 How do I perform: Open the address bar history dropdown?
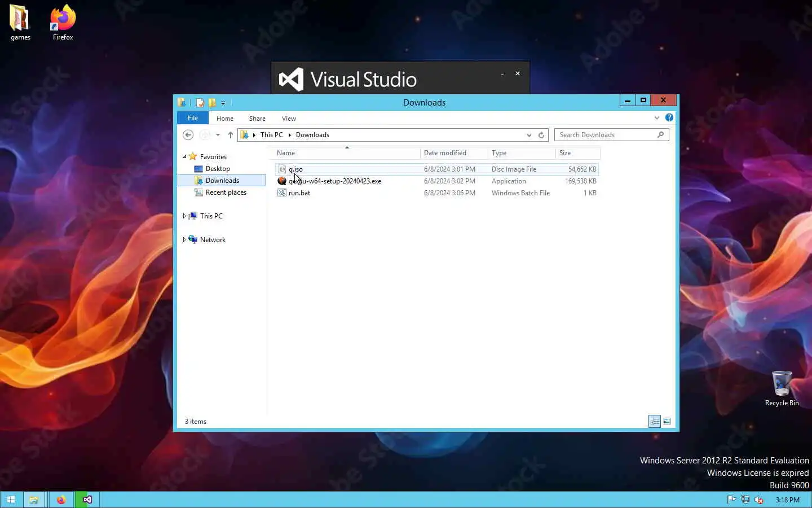[x=529, y=135]
